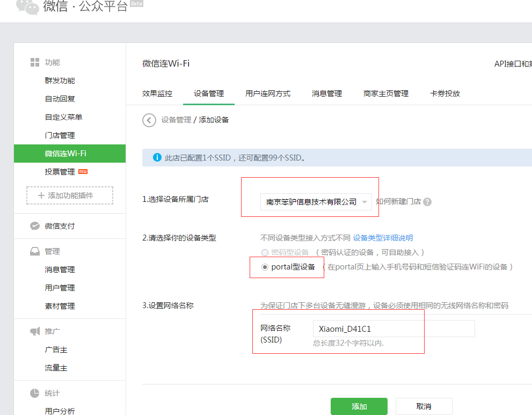Click the blue info icon in notice bar
532x415 pixels.
point(157,158)
